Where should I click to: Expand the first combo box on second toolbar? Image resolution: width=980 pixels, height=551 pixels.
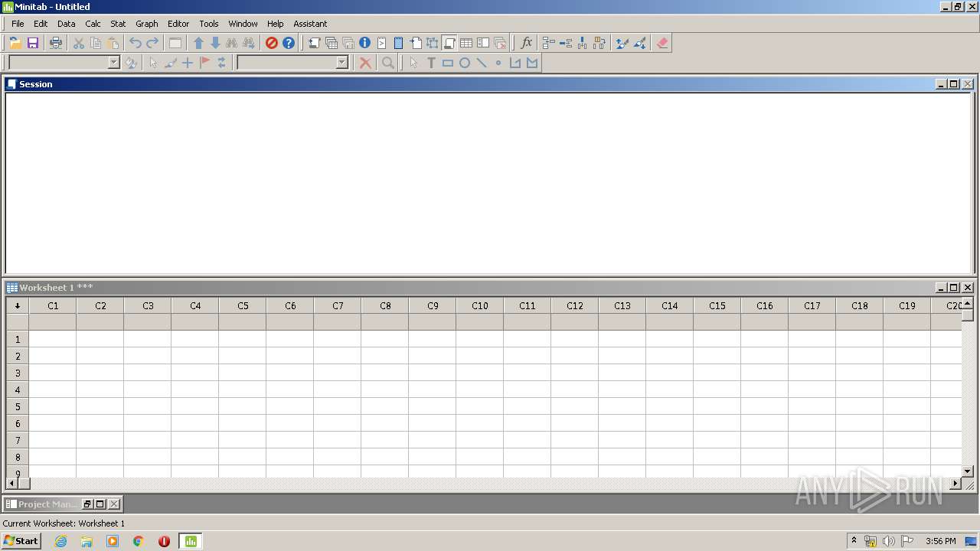(x=114, y=63)
